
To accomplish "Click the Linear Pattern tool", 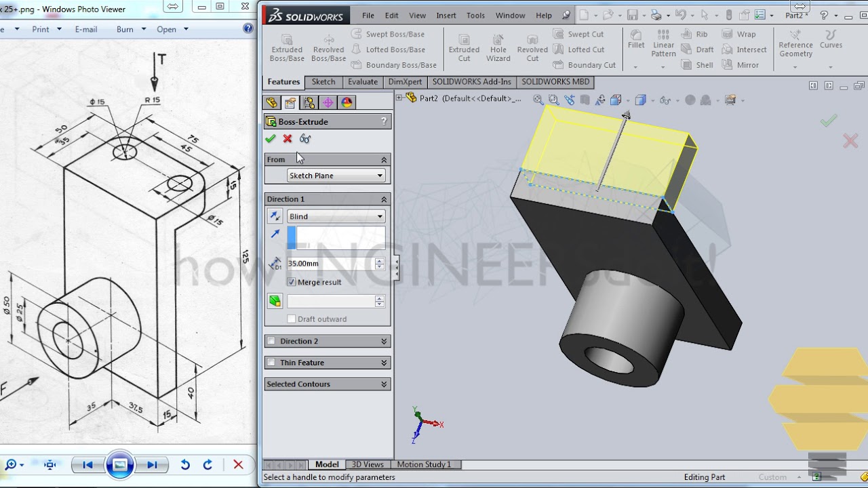I will click(x=663, y=44).
